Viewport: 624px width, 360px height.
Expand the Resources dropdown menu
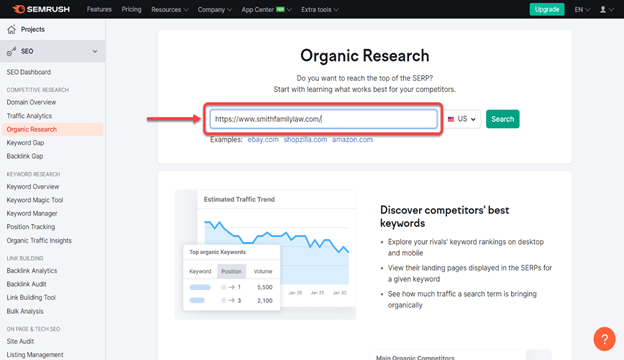coord(170,10)
